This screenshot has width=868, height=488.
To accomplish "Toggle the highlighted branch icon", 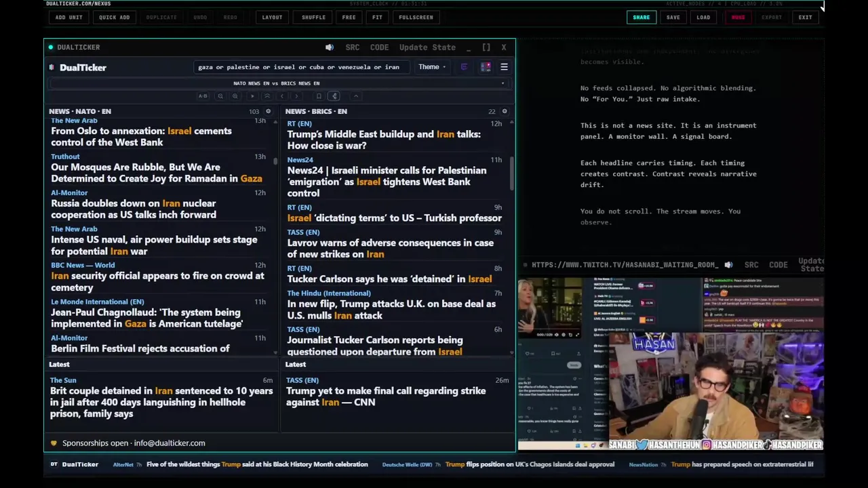I will 334,96.
